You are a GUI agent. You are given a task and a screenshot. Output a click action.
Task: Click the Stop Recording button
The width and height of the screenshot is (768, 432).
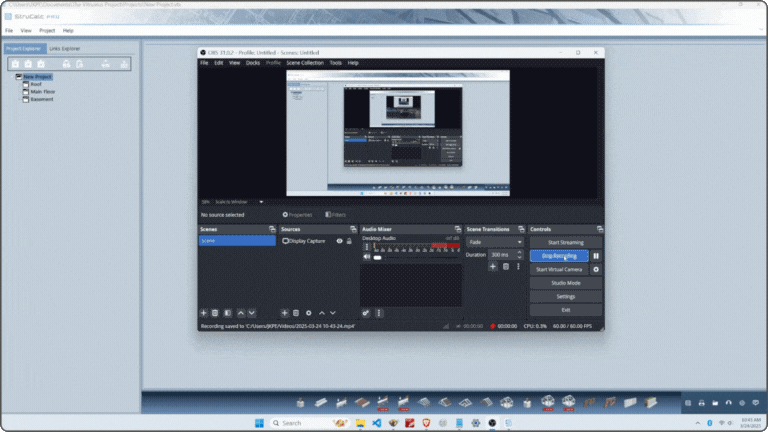[x=559, y=256]
